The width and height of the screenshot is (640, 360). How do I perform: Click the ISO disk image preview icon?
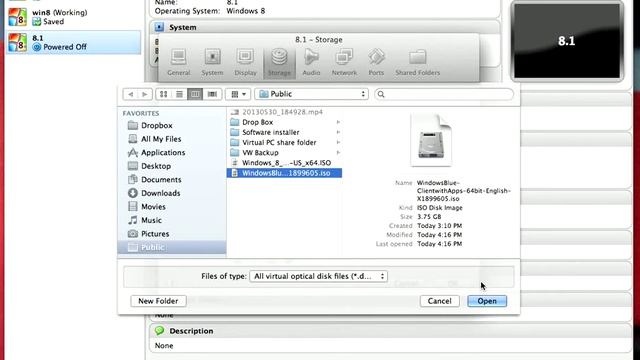(431, 140)
